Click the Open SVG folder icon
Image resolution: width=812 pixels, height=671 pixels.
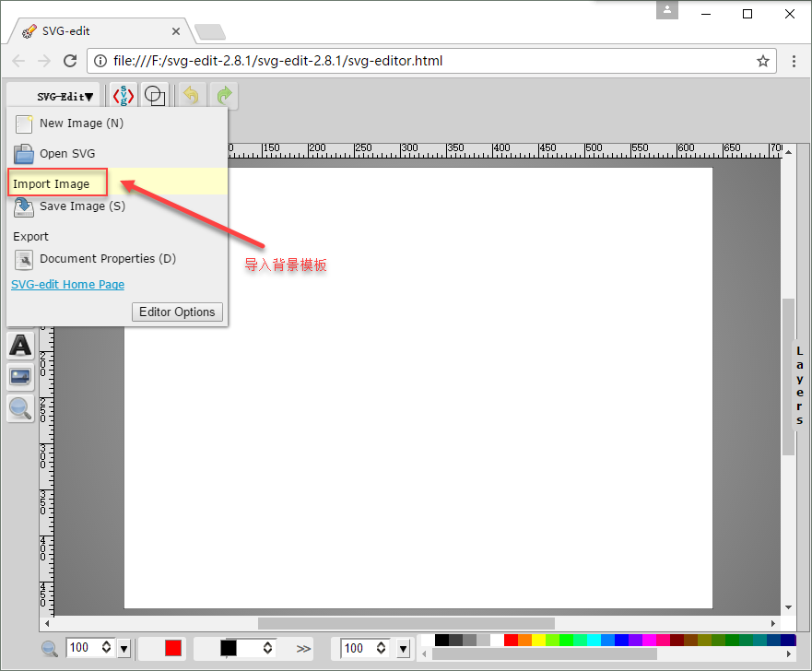(x=24, y=154)
